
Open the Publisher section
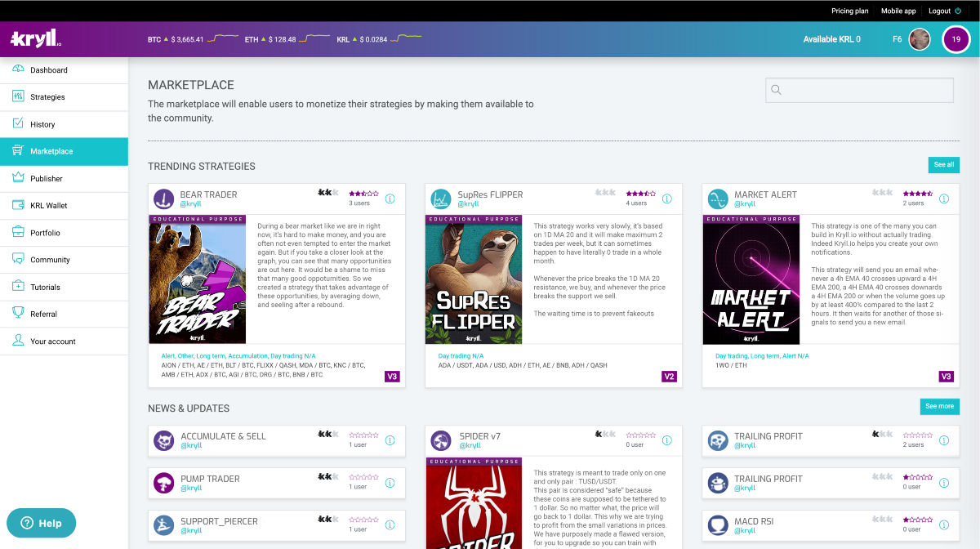pyautogui.click(x=64, y=178)
